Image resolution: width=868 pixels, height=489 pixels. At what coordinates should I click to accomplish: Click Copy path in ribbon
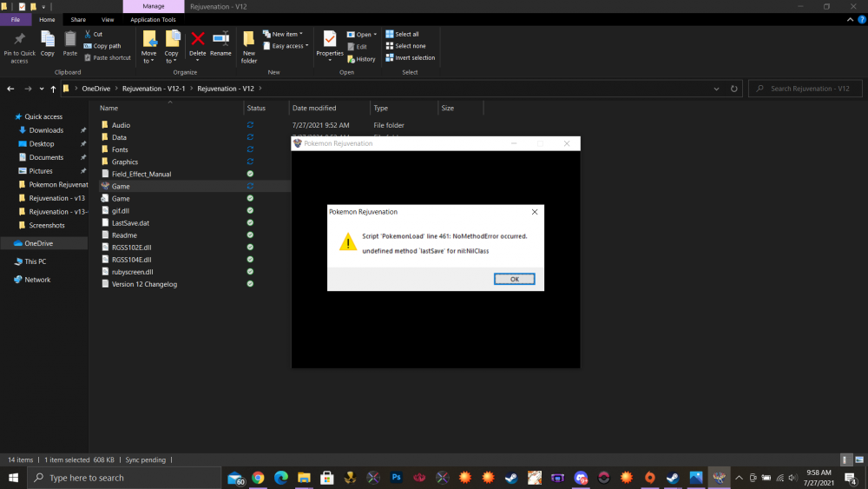click(102, 46)
